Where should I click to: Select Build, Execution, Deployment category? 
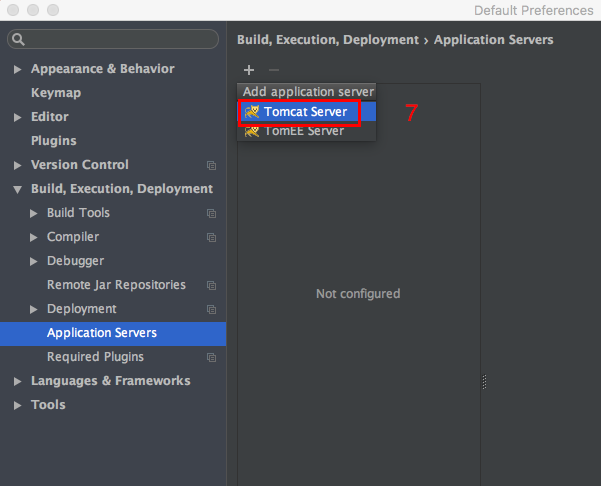point(122,189)
